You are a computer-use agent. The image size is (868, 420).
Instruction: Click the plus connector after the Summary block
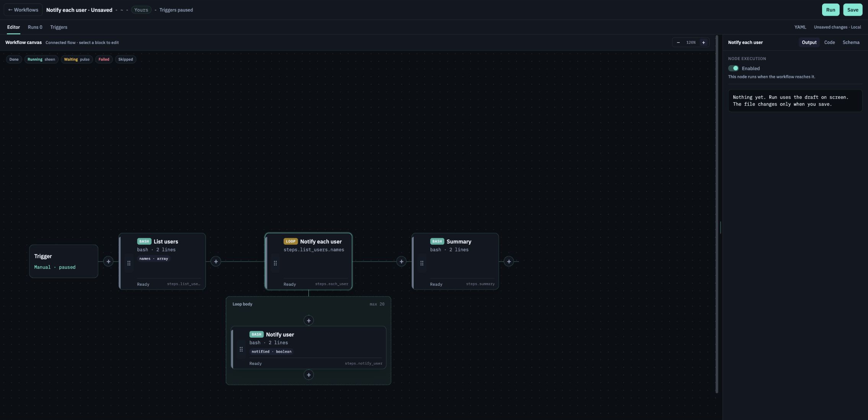[509, 262]
